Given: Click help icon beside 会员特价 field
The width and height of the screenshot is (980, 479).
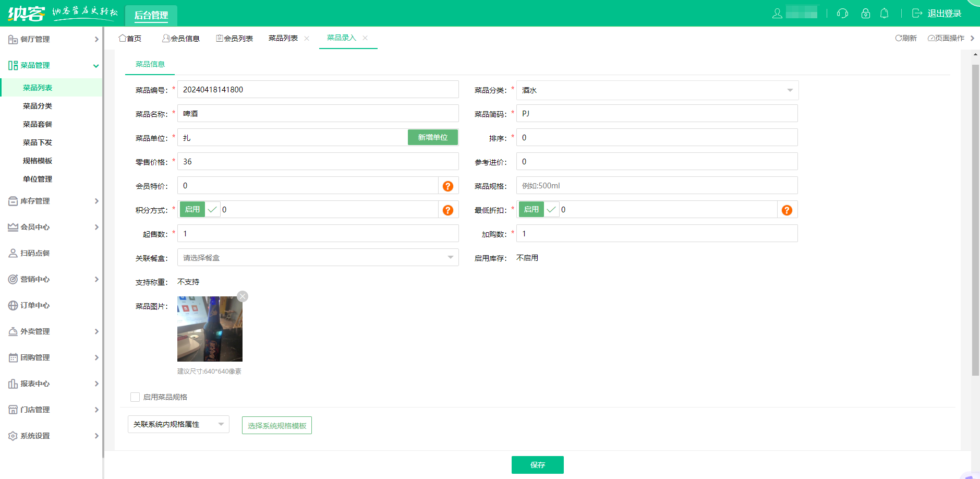Looking at the screenshot, I should [x=448, y=186].
